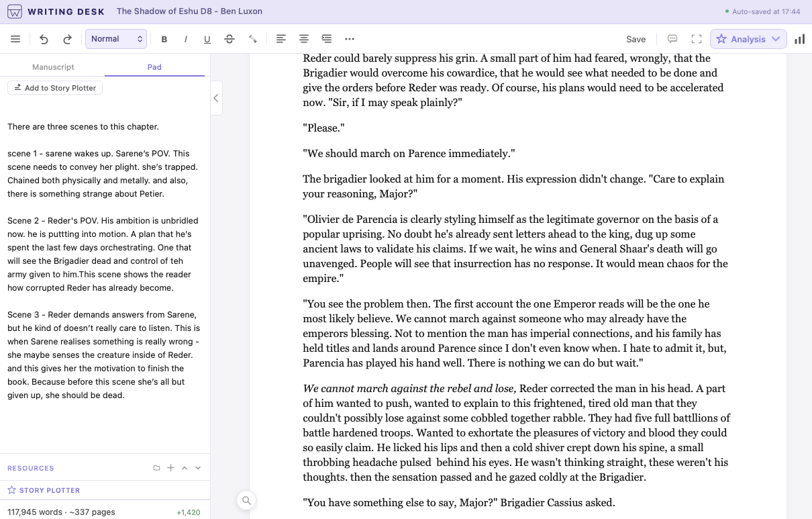Collapse Resources with up chevron
The image size is (812, 519).
pos(185,468)
